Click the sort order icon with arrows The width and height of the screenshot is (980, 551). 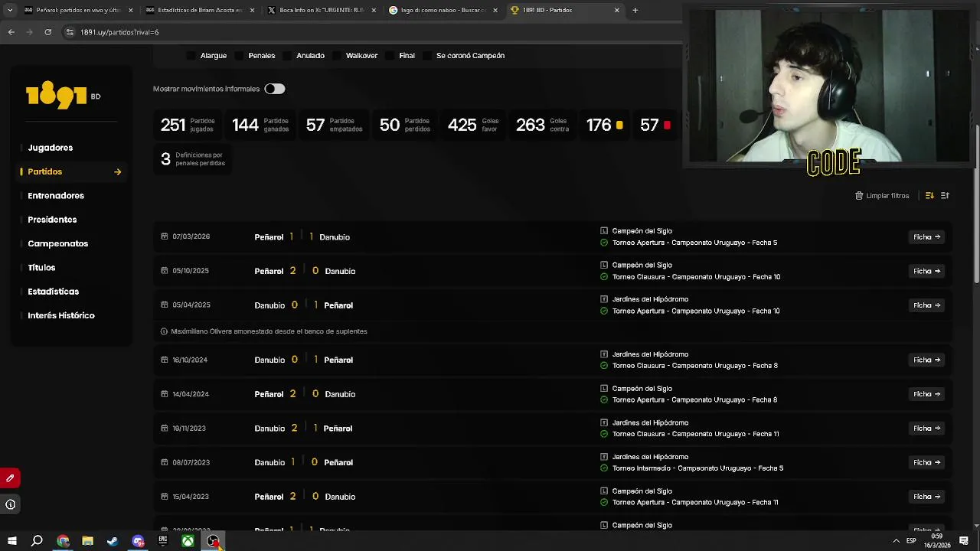(x=929, y=196)
